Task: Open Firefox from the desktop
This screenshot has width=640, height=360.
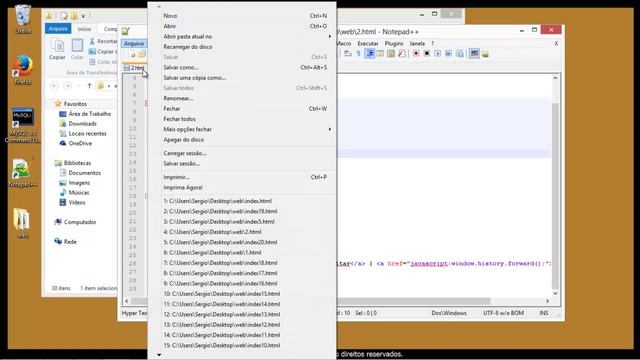Action: click(x=22, y=70)
